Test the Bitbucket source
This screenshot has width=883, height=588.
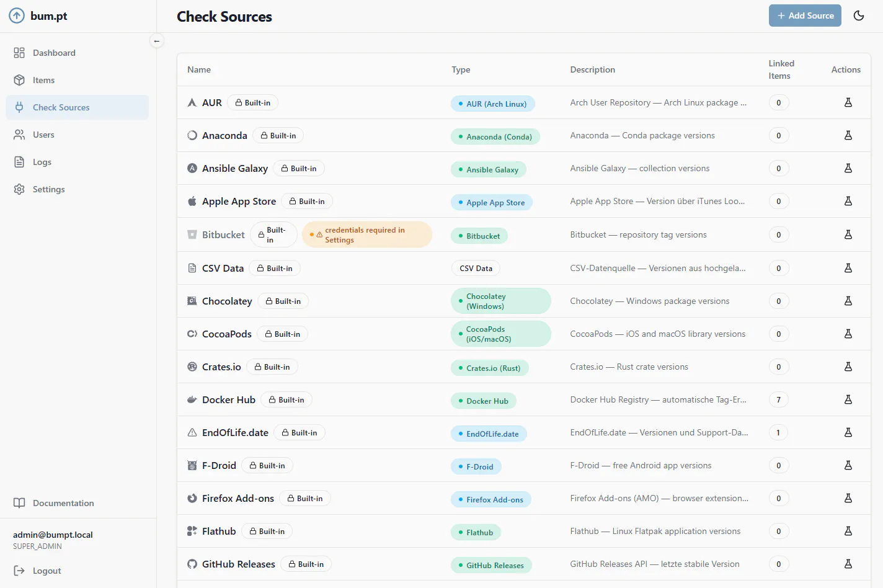coord(848,234)
